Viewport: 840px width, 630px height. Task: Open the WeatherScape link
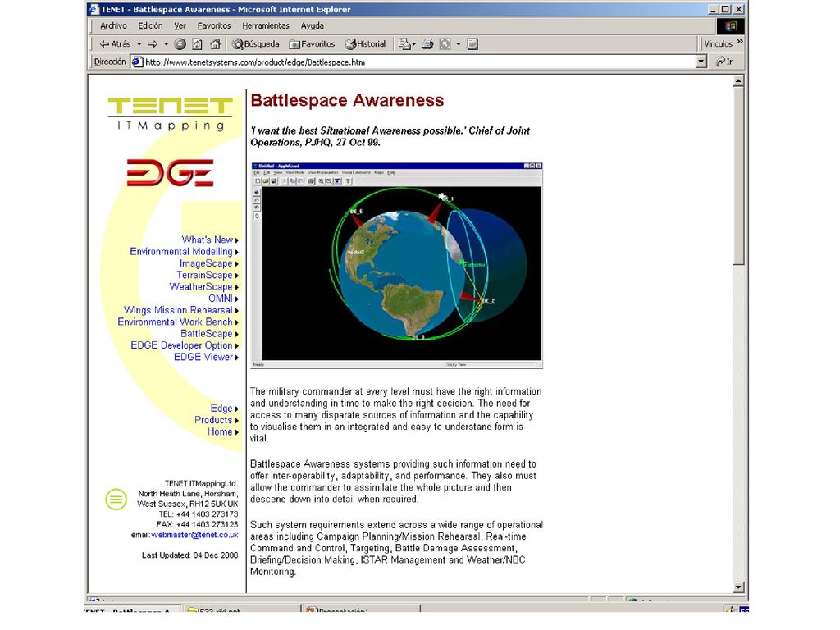[201, 287]
